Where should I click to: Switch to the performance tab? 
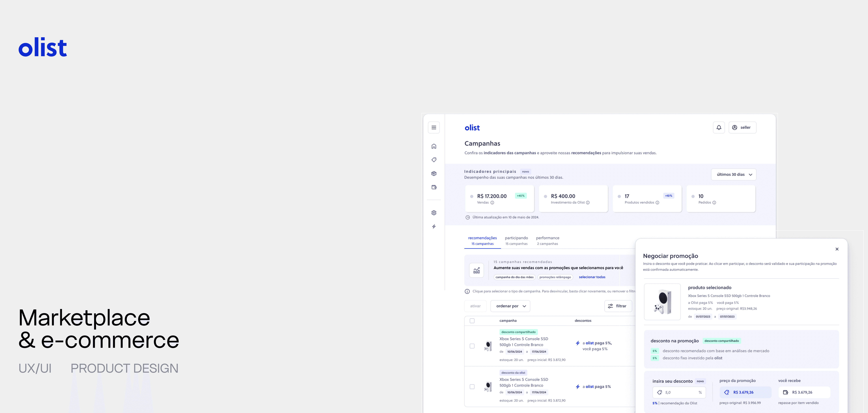(x=547, y=240)
